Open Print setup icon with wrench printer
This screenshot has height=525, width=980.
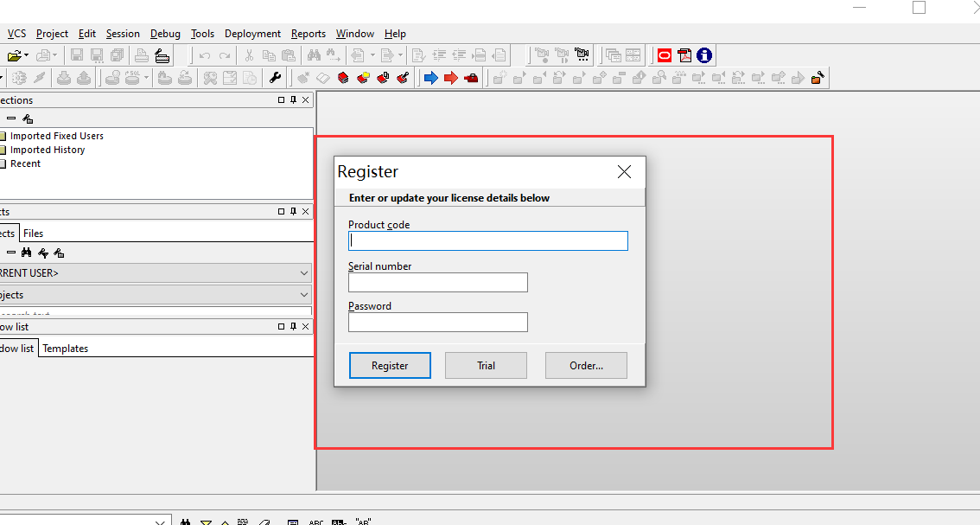pos(162,55)
